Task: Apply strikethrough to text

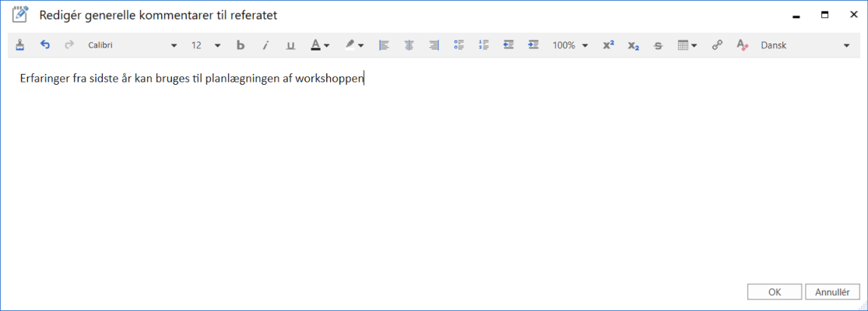Action: coord(658,45)
